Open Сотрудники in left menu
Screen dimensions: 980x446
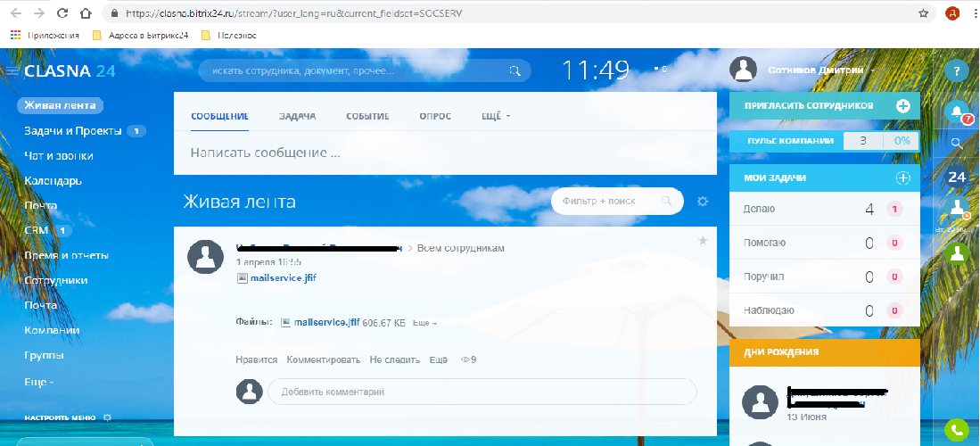point(55,281)
